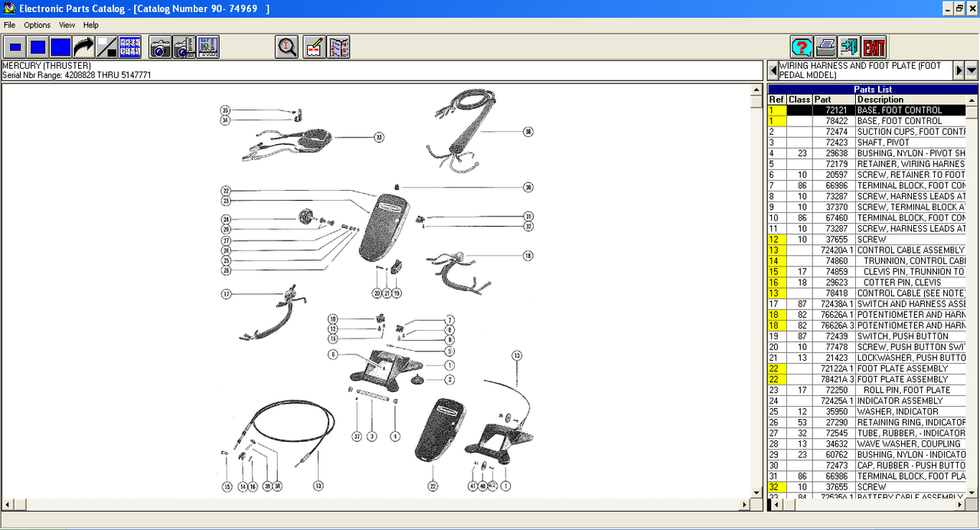Click the app icon in title bar
This screenshot has height=530, width=980.
[x=8, y=8]
